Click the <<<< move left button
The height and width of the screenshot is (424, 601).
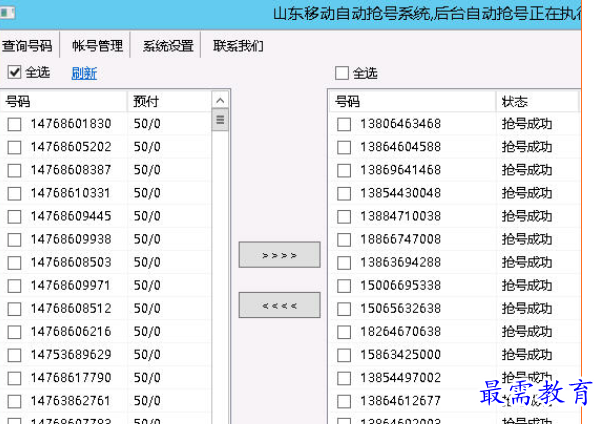[279, 305]
